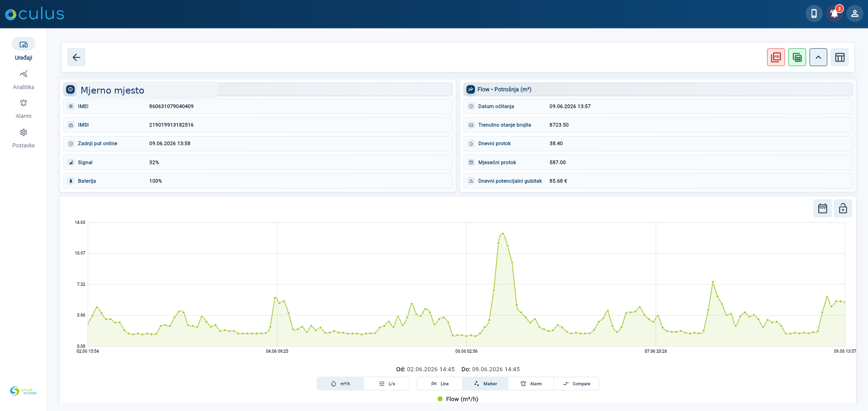
Task: Click the Oculus logo
Action: pos(35,14)
